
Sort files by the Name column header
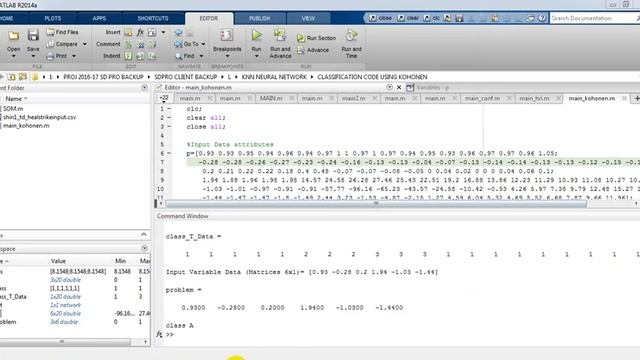coord(16,99)
